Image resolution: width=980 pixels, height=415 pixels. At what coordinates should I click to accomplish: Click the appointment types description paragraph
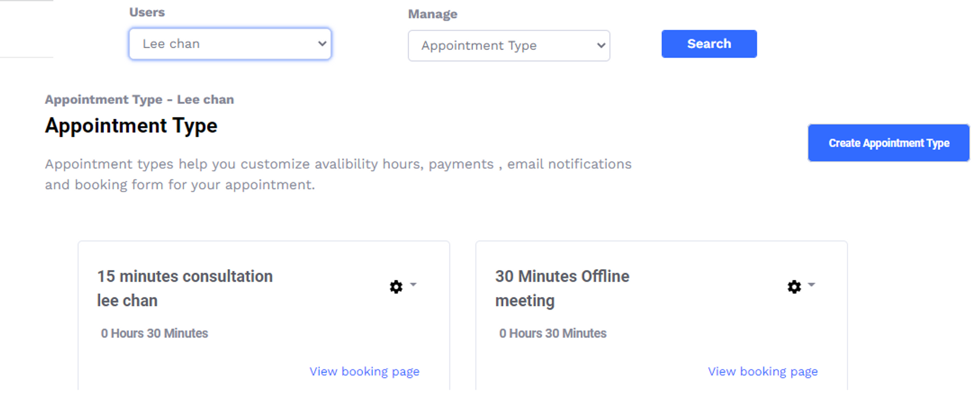point(338,174)
